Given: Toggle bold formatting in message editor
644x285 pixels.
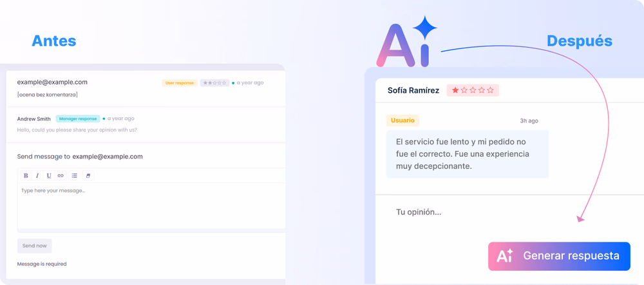Looking at the screenshot, I should point(26,175).
